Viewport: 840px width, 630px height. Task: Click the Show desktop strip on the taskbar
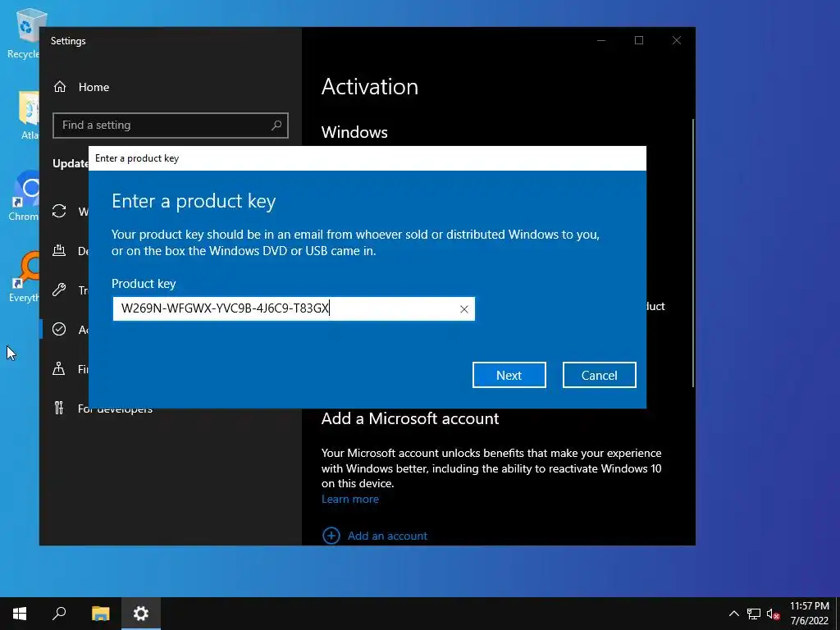838,614
